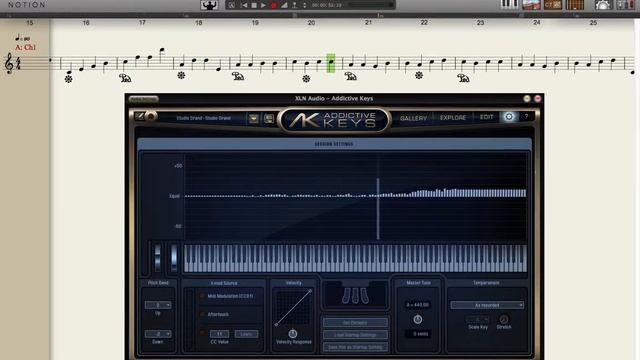The height and width of the screenshot is (360, 640).
Task: Click the Master Tune knob
Action: [418, 319]
